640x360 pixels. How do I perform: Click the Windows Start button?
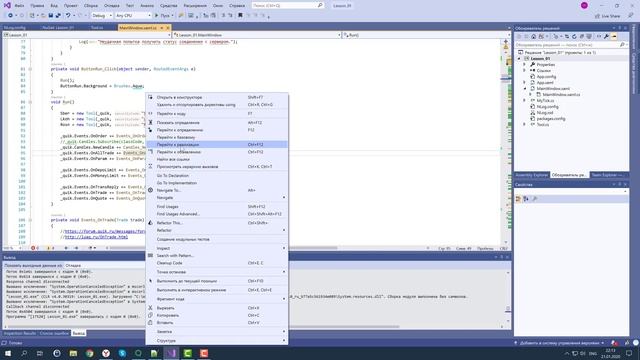tap(8, 353)
